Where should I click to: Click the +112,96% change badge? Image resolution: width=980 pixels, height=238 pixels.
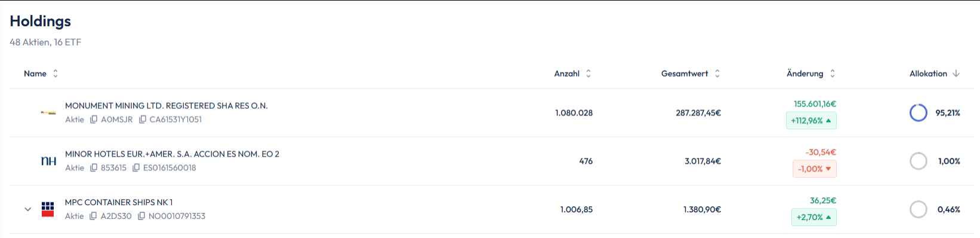click(x=811, y=121)
